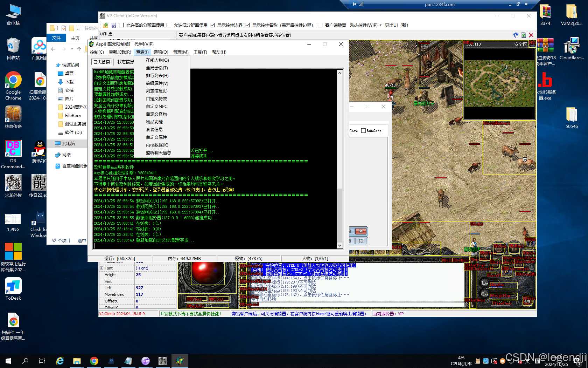The image size is (588, 368).
Task: Click the Task View taskbar icon
Action: click(42, 361)
